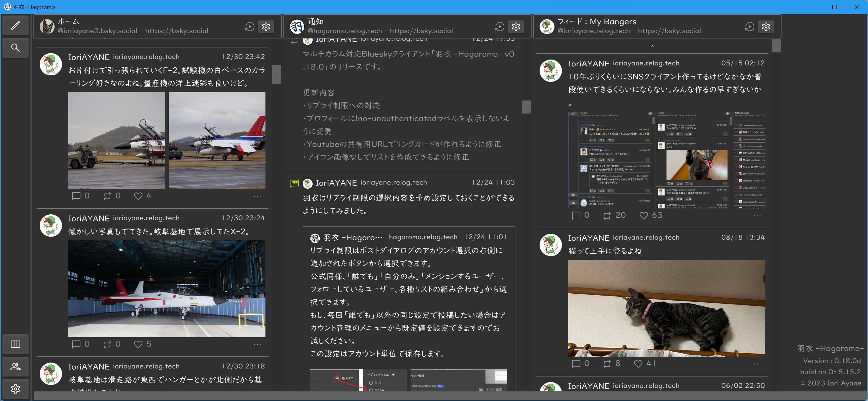This screenshot has width=868, height=401.
Task: Open account management people icon
Action: (15, 367)
